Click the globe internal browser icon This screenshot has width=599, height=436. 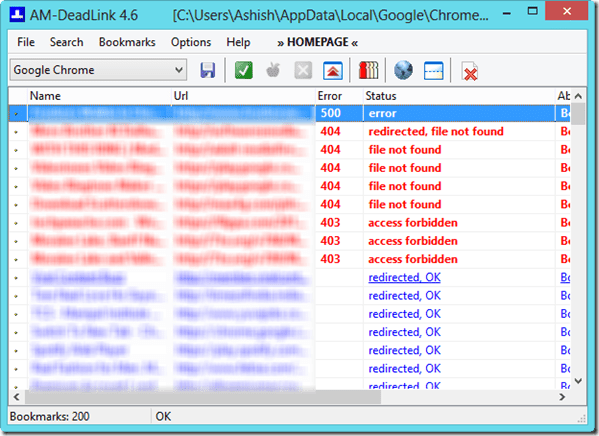[403, 70]
